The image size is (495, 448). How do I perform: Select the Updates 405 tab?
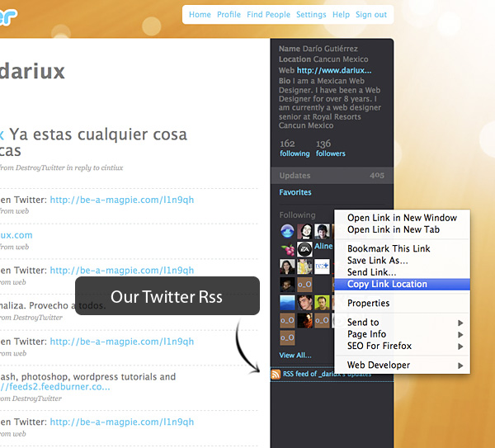(x=332, y=175)
